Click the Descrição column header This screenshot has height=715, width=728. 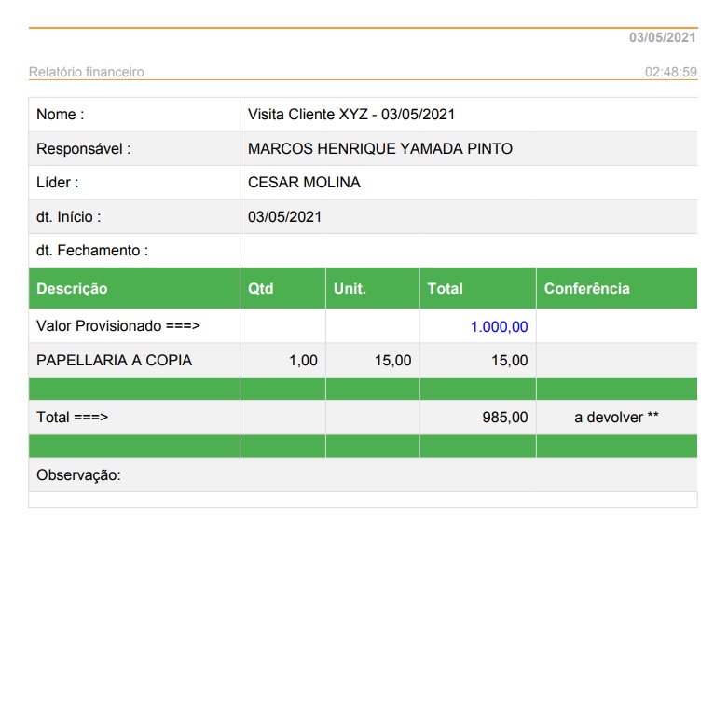point(72,289)
